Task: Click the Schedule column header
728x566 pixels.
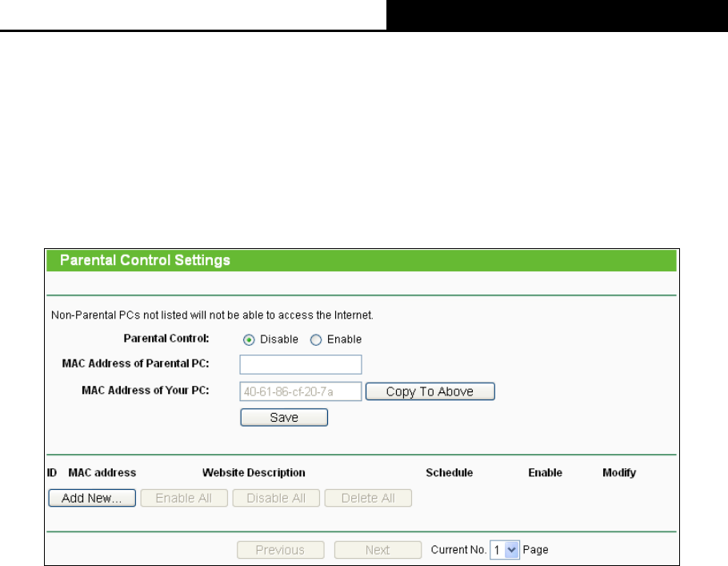Action: 450,472
